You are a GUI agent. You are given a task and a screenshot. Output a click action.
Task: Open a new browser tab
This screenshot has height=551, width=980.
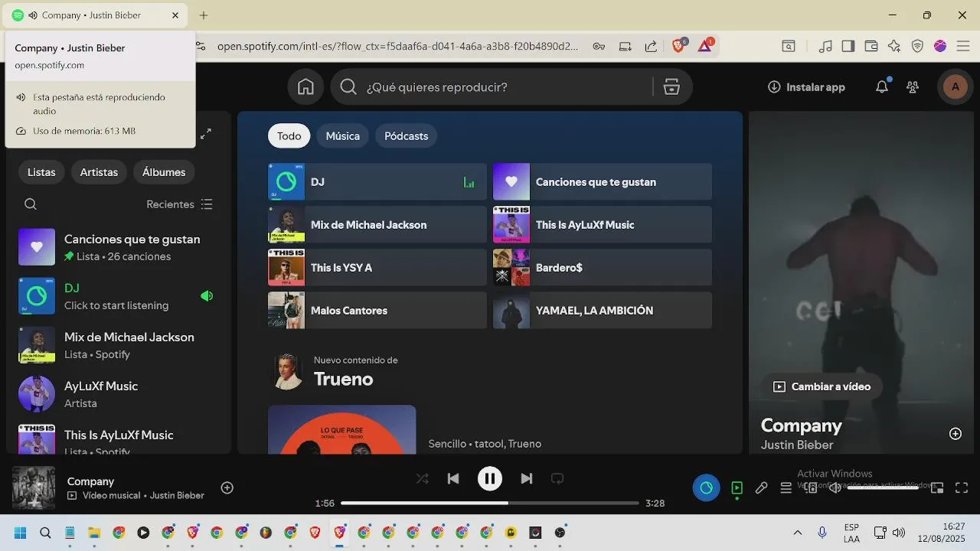click(204, 15)
